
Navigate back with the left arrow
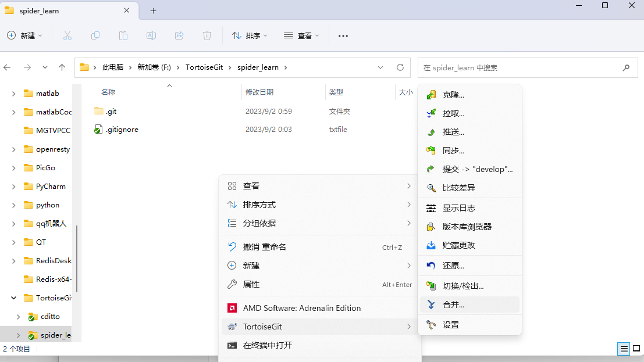pos(7,67)
